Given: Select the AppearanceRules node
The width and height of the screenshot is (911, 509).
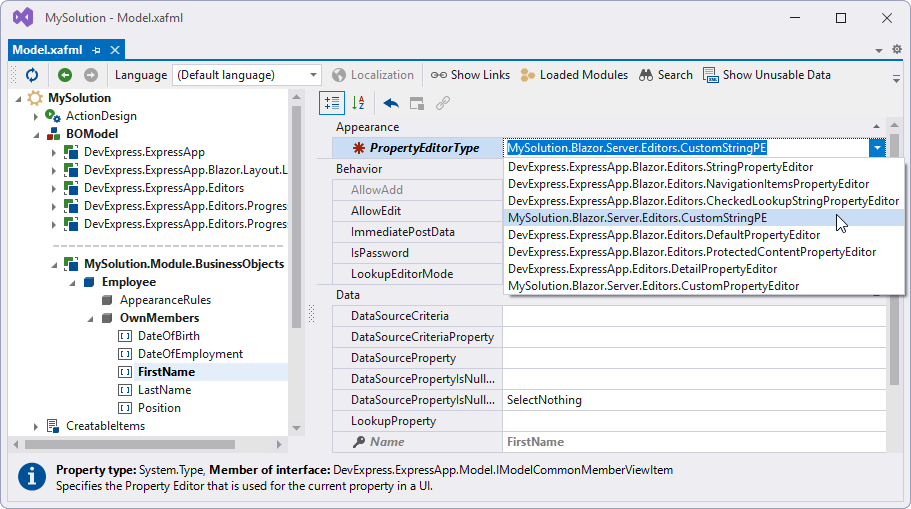Looking at the screenshot, I should click(x=165, y=300).
